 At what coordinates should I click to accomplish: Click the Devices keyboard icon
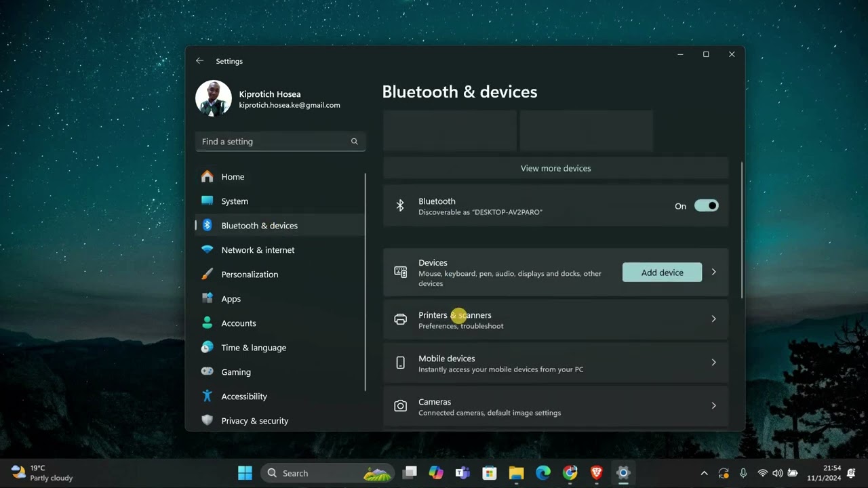pyautogui.click(x=401, y=272)
